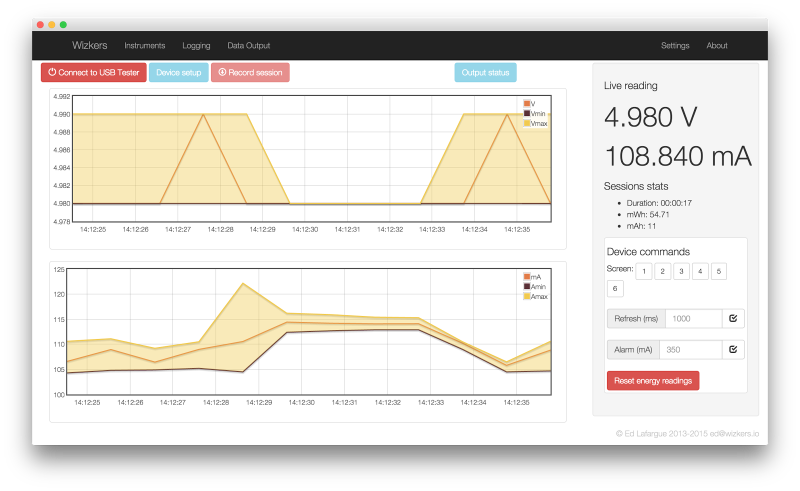Viewport: 800px width, 491px height.
Task: Start Record session
Action: 250,72
